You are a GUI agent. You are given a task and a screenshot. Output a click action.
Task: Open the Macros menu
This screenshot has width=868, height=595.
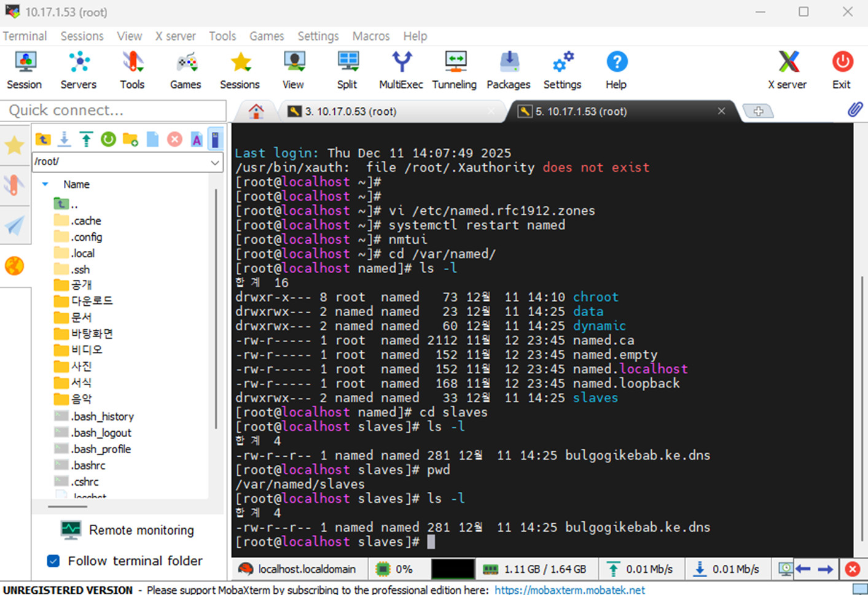click(x=371, y=36)
